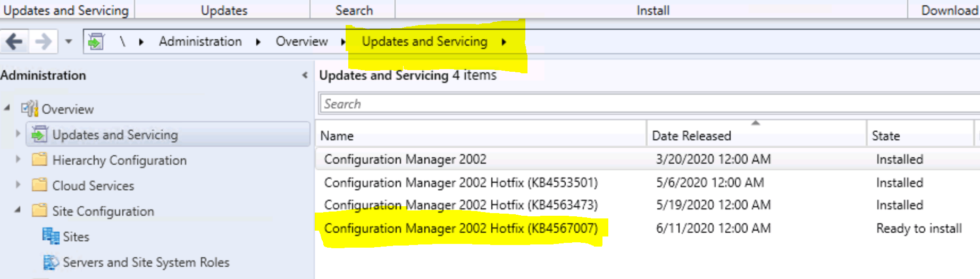Click Installed state in the KB4553501 row
This screenshot has width=980, height=279.
(900, 183)
